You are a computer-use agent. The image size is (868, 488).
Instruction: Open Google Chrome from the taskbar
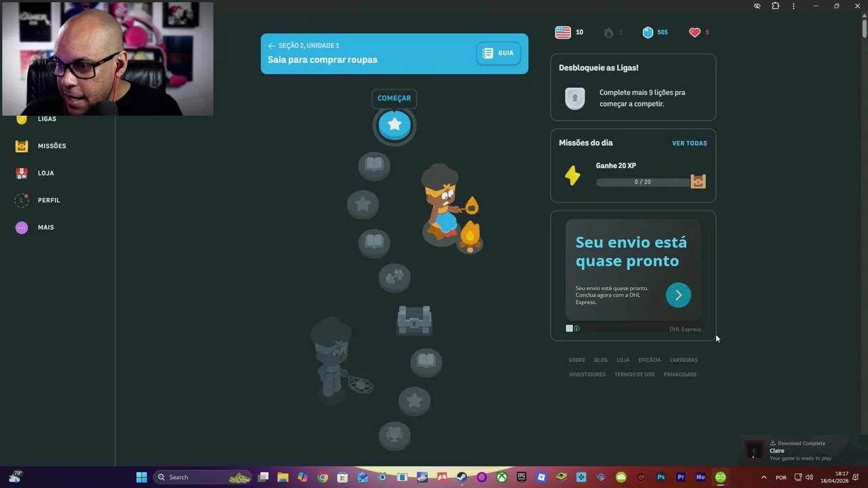[323, 477]
